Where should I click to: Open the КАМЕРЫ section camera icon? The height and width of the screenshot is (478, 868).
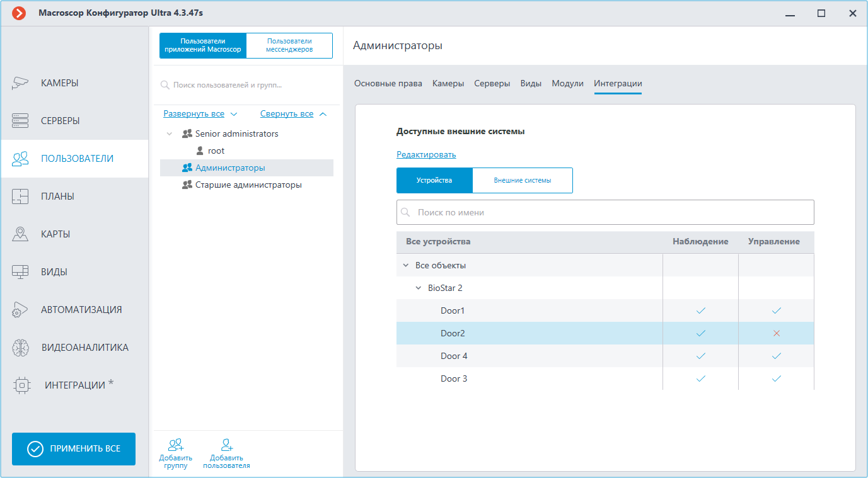tap(21, 83)
